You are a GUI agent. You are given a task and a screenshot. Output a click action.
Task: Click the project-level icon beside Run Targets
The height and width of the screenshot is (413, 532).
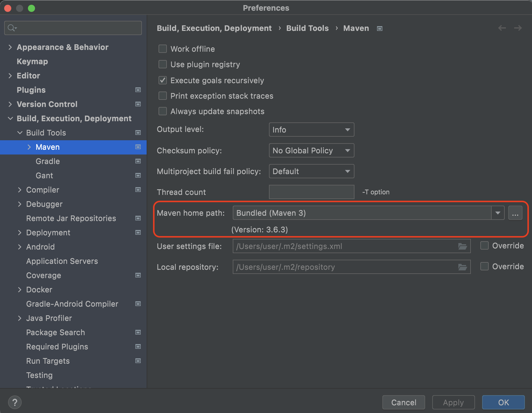pyautogui.click(x=138, y=361)
